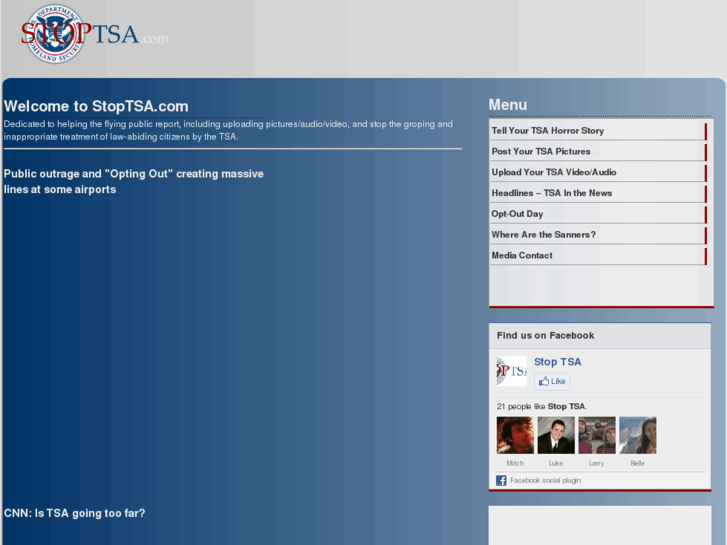Go to Headlines – TSA In the News
The width and height of the screenshot is (727, 545).
[x=598, y=193]
